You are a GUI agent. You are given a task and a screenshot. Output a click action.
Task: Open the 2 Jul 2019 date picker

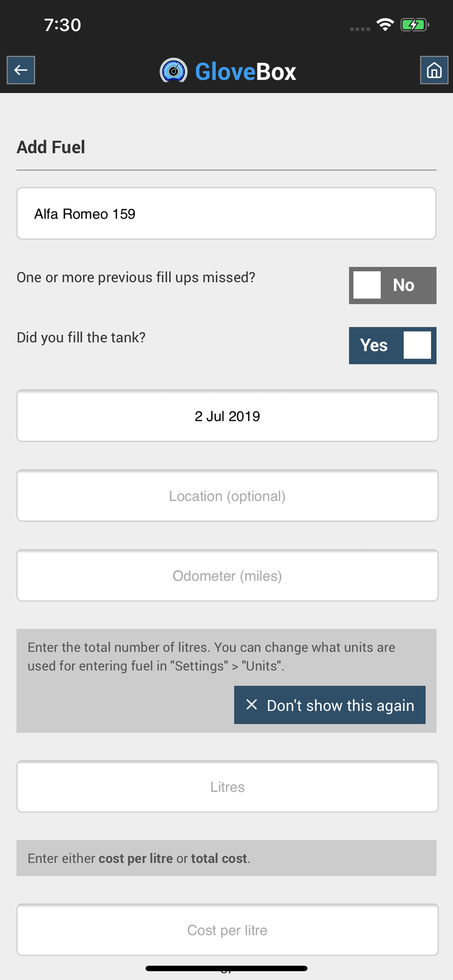click(227, 416)
